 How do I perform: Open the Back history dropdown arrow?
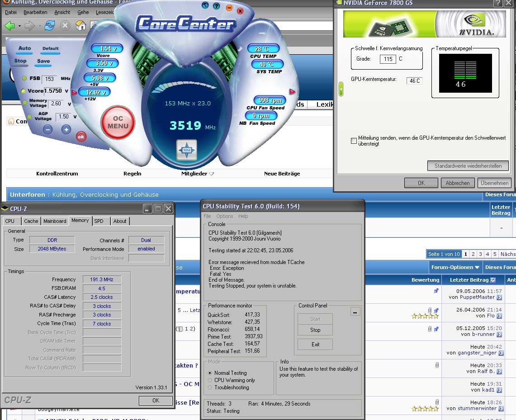[19, 26]
